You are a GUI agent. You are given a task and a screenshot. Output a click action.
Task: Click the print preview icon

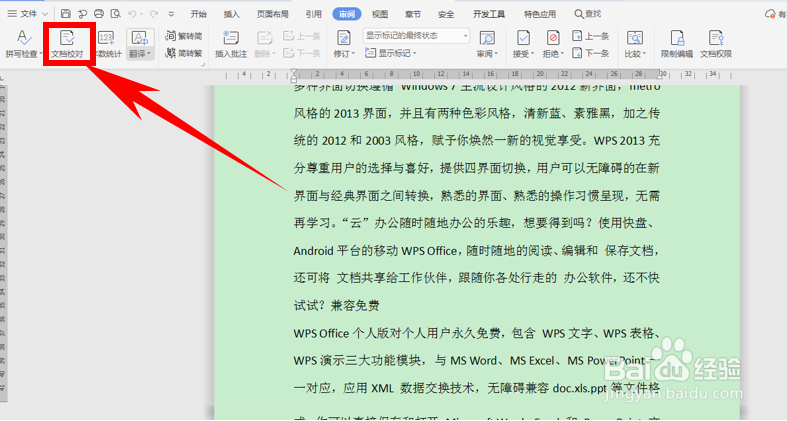[x=115, y=14]
